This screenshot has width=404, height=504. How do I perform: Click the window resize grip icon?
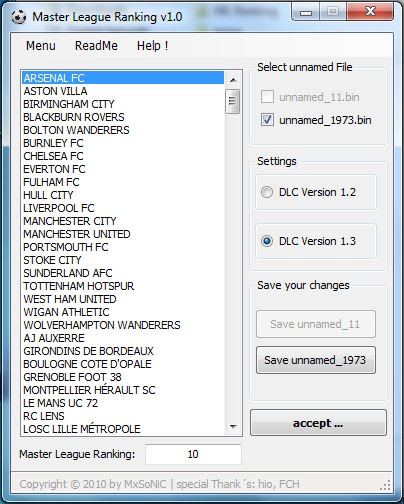coord(385,485)
